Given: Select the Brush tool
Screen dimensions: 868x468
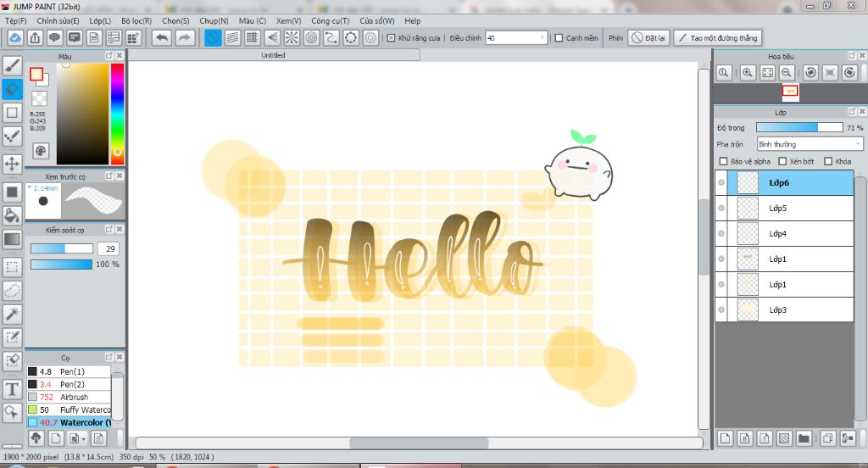Looking at the screenshot, I should [x=12, y=65].
